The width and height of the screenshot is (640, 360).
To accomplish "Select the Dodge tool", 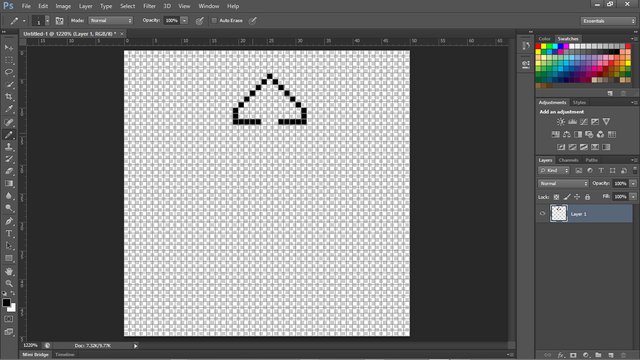I will (9, 208).
